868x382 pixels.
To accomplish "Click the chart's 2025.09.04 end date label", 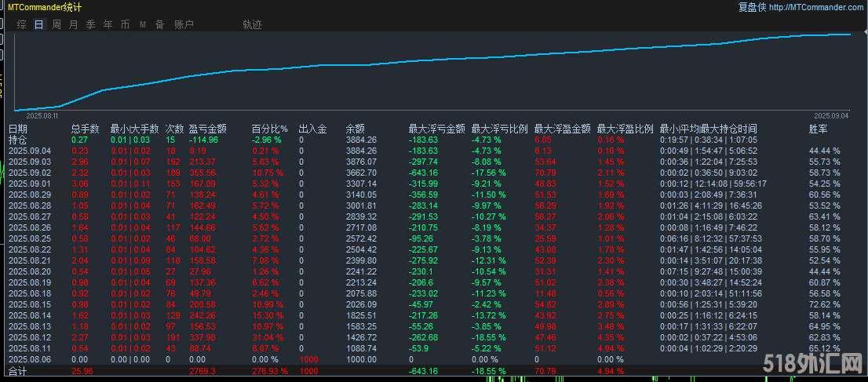I will [831, 116].
